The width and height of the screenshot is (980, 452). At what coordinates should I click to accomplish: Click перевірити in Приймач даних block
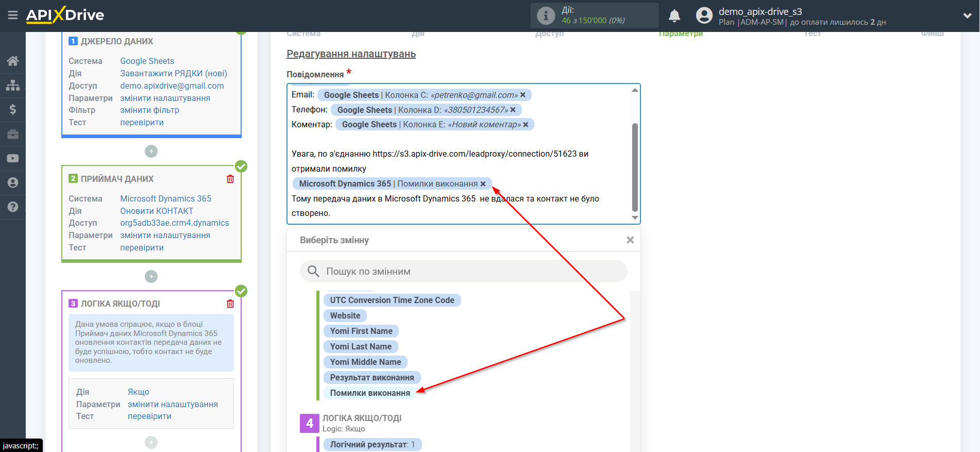pos(142,247)
